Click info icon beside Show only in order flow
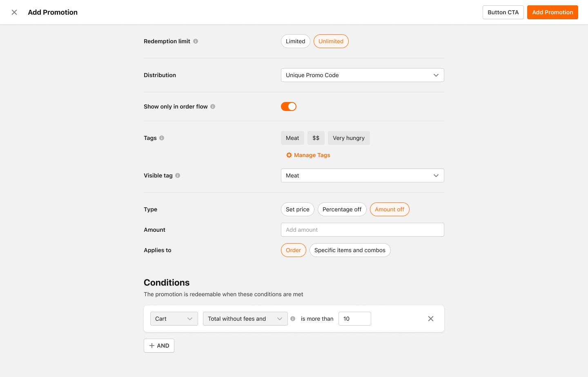Image resolution: width=588 pixels, height=377 pixels. click(x=213, y=106)
